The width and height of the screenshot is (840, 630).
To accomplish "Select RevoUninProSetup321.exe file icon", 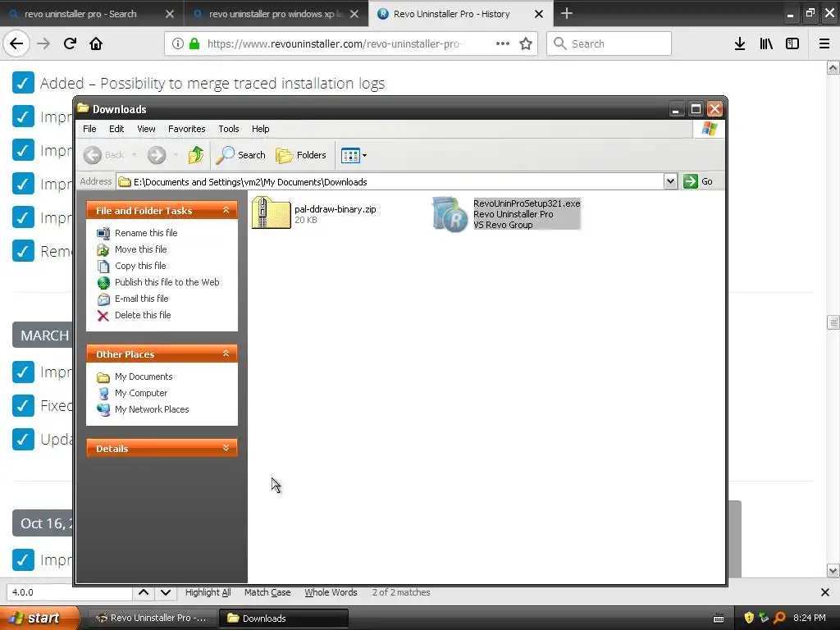I will click(x=450, y=214).
